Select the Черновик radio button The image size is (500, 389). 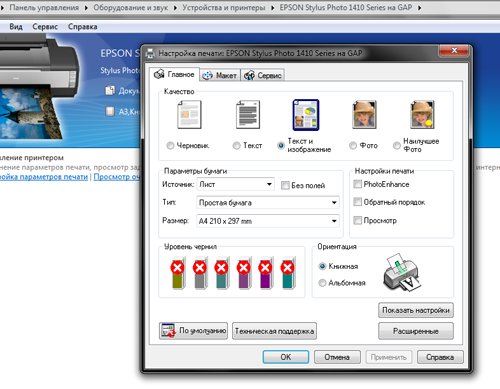pyautogui.click(x=170, y=146)
